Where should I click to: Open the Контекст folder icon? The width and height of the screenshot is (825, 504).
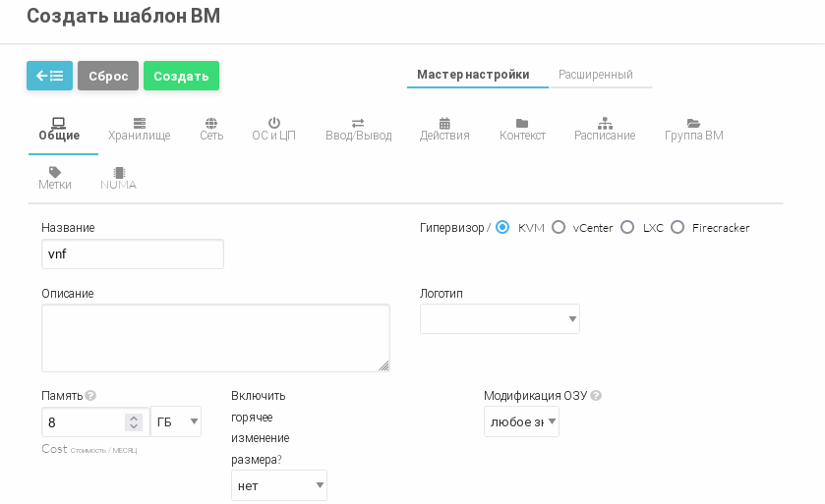(522, 123)
